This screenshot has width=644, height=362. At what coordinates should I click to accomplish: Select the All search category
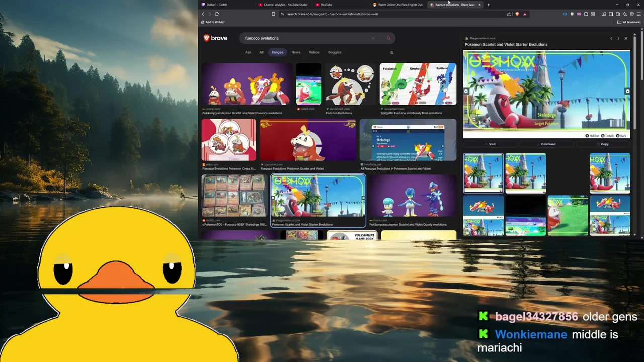pos(261,52)
